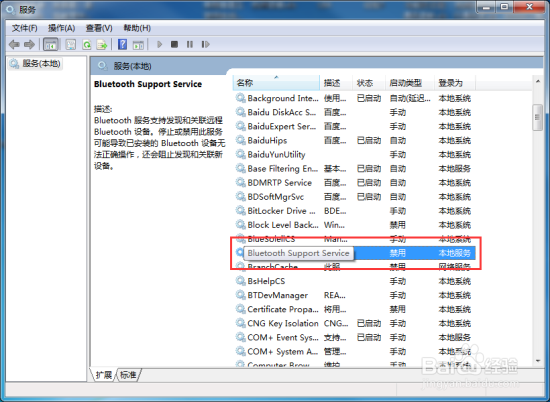
Task: Click the gear icon beside BaiduHips
Action: point(240,140)
